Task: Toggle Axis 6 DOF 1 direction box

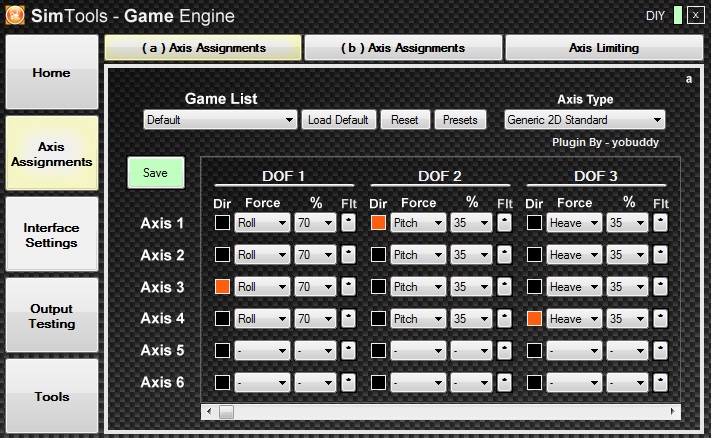Action: point(222,383)
